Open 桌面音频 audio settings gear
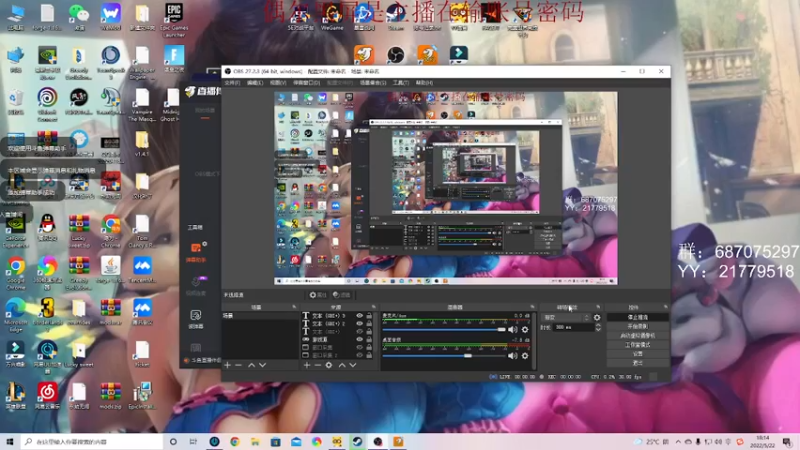800x450 pixels. pos(525,356)
